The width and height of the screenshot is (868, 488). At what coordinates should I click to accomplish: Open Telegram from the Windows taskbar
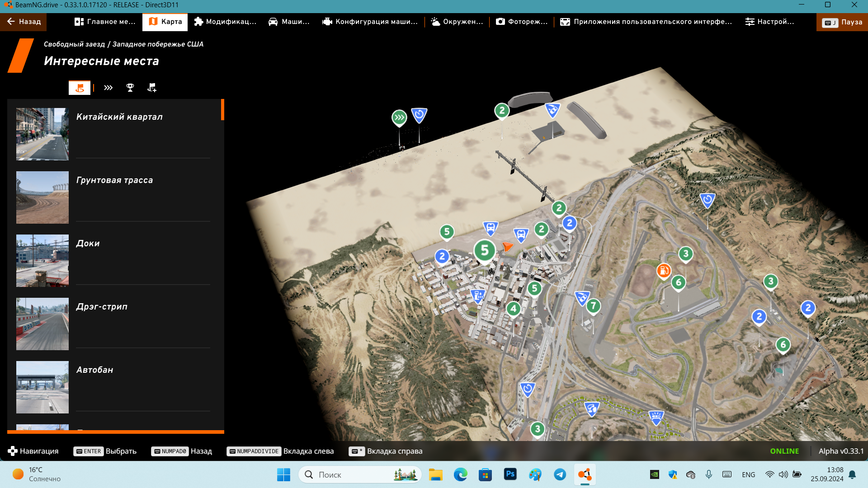point(560,474)
